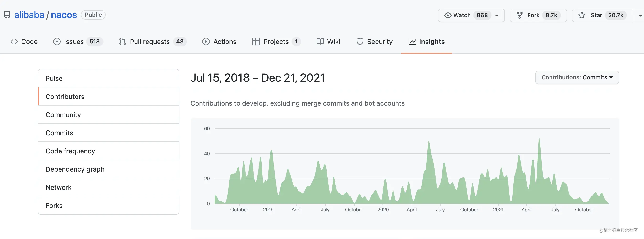The height and width of the screenshot is (239, 644).
Task: Click the Star outline icon
Action: pyautogui.click(x=582, y=15)
